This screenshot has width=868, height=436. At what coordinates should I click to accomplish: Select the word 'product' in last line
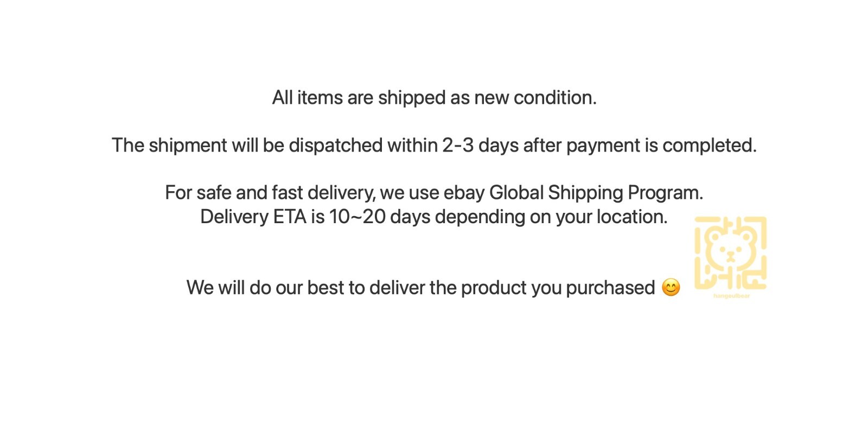(x=494, y=288)
